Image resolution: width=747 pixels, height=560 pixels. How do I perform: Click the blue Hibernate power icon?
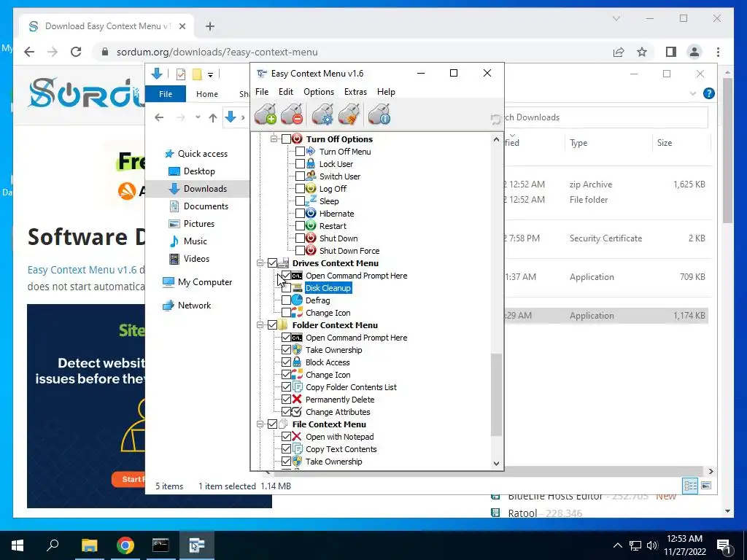311,214
